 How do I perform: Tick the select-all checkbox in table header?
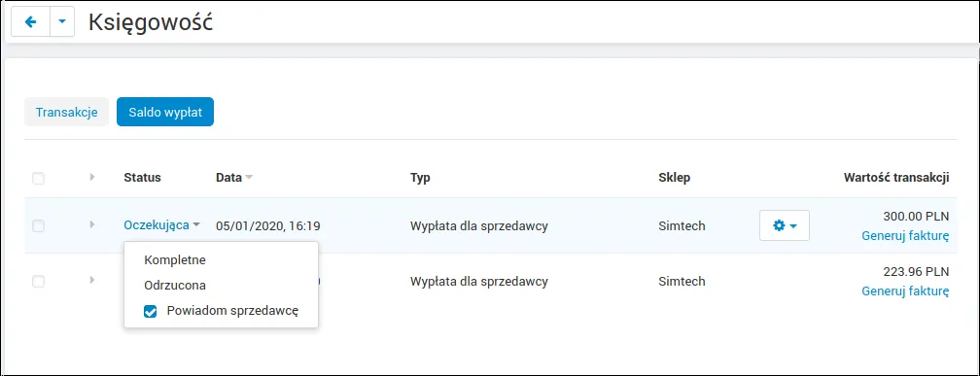click(x=39, y=178)
